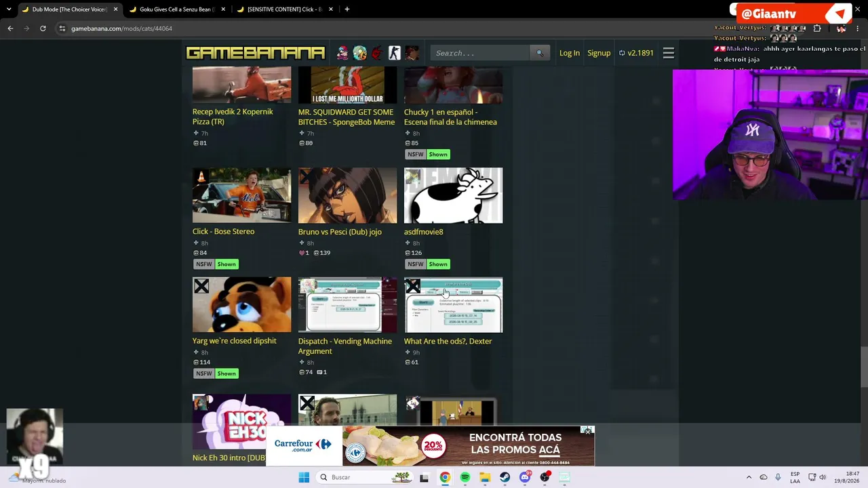The width and height of the screenshot is (868, 488).
Task: Close the Dub Mode tab
Action: coord(116,9)
